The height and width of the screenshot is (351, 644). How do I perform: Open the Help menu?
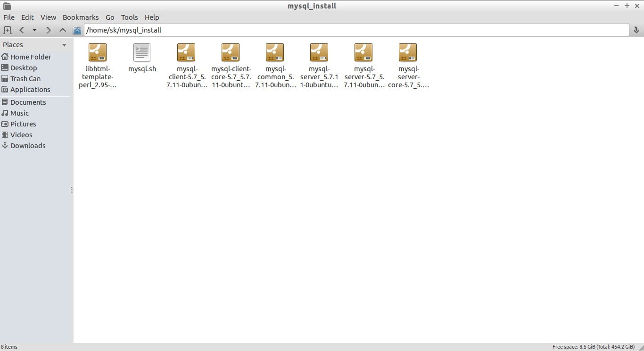pyautogui.click(x=152, y=17)
